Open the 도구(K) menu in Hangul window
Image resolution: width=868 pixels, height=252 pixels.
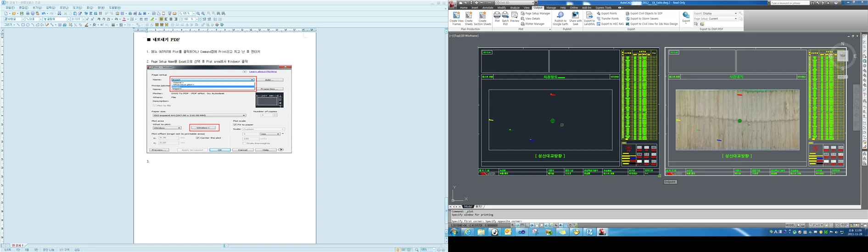click(x=78, y=8)
